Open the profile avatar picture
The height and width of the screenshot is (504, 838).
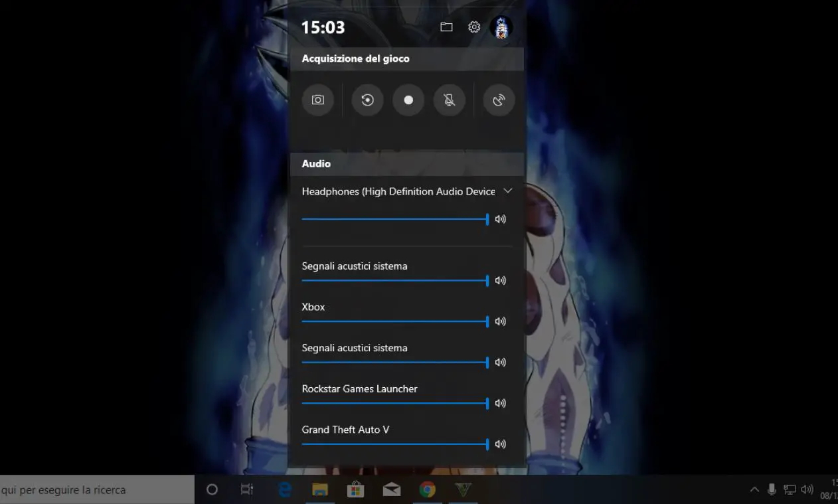tap(501, 27)
